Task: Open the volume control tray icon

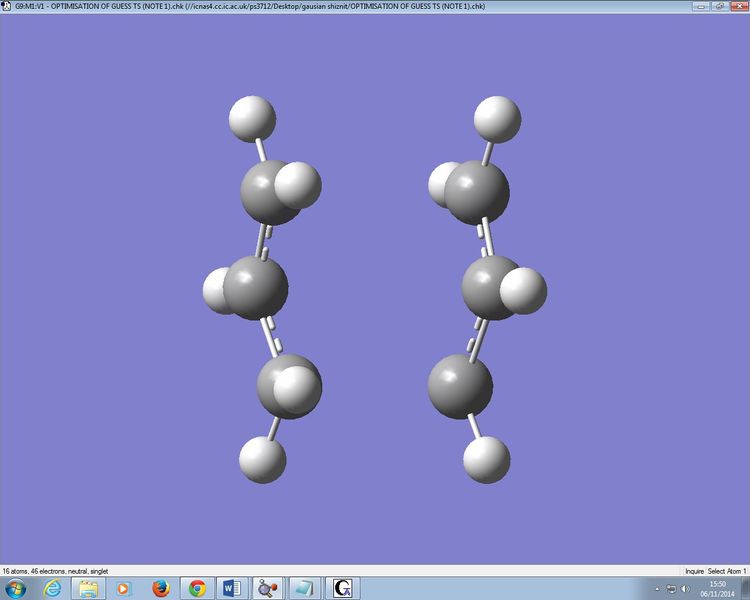Action: pyautogui.click(x=685, y=589)
